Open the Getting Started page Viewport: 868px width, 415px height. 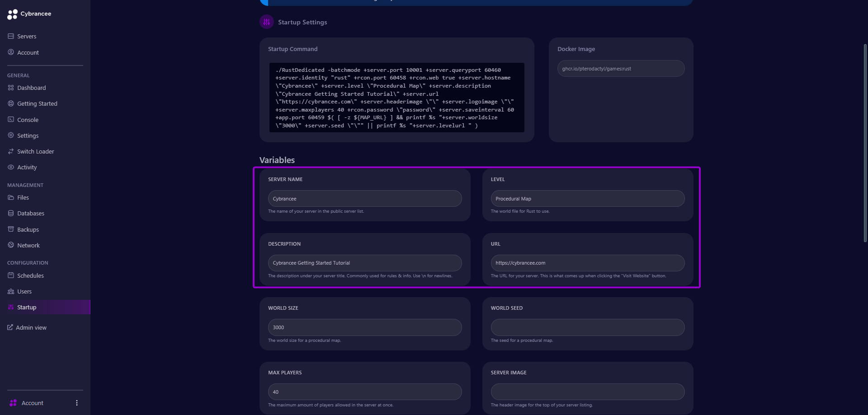[x=37, y=103]
